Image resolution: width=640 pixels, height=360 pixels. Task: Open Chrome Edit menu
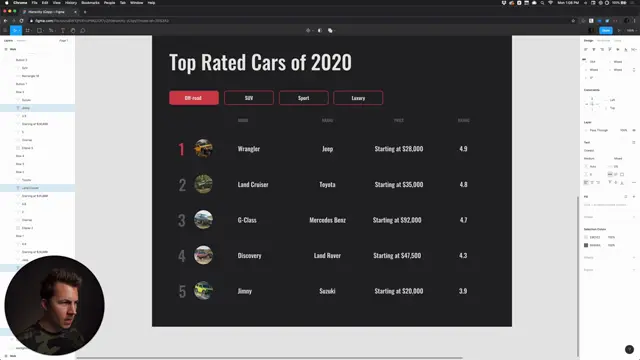point(45,3)
